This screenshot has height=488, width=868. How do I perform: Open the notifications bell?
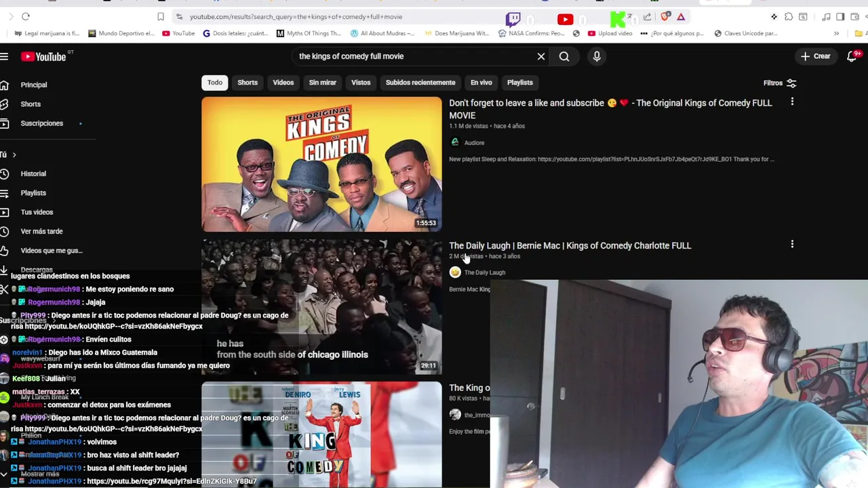852,57
